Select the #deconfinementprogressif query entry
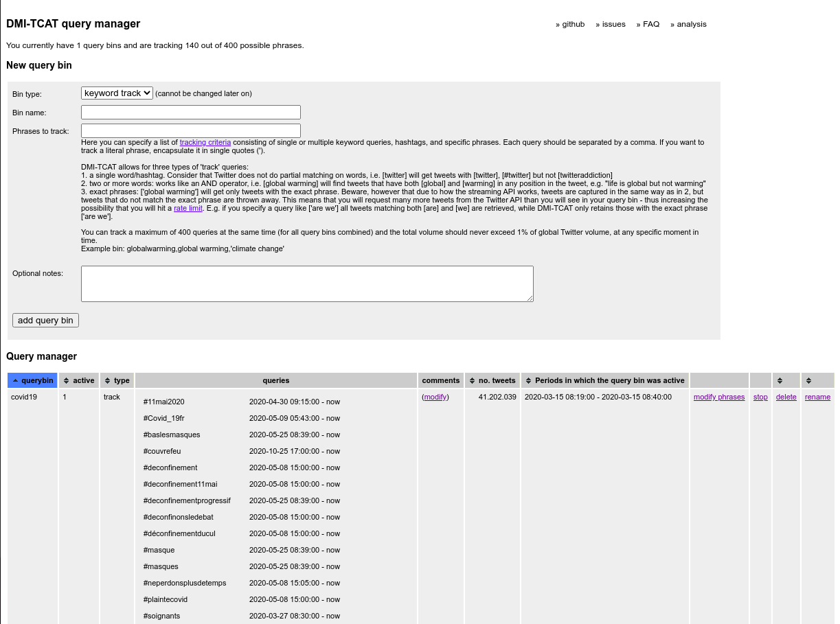The image size is (840, 624). [x=187, y=500]
